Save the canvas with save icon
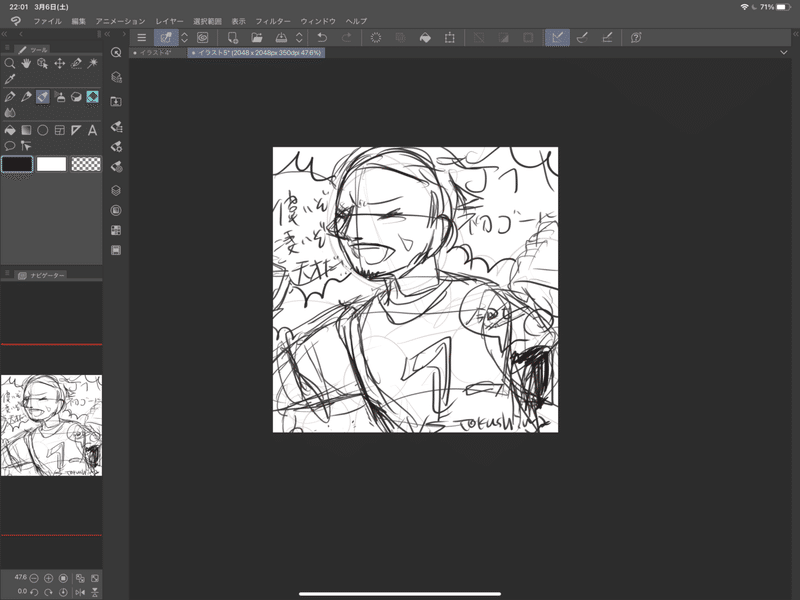The width and height of the screenshot is (800, 600). pos(281,37)
